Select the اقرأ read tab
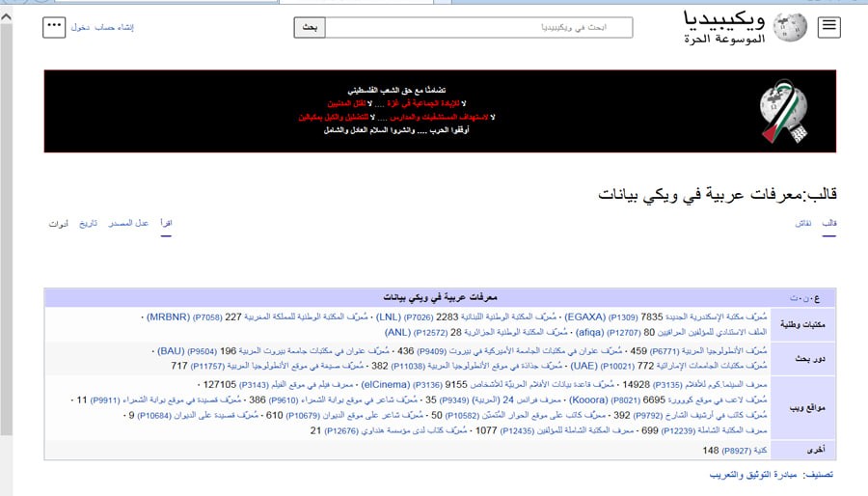The width and height of the screenshot is (868, 496). (166, 223)
